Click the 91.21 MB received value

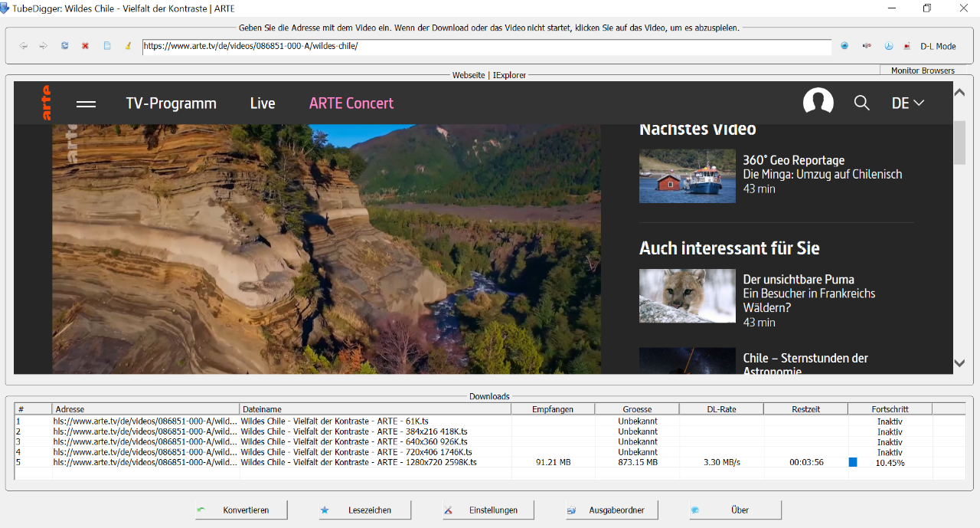point(553,462)
